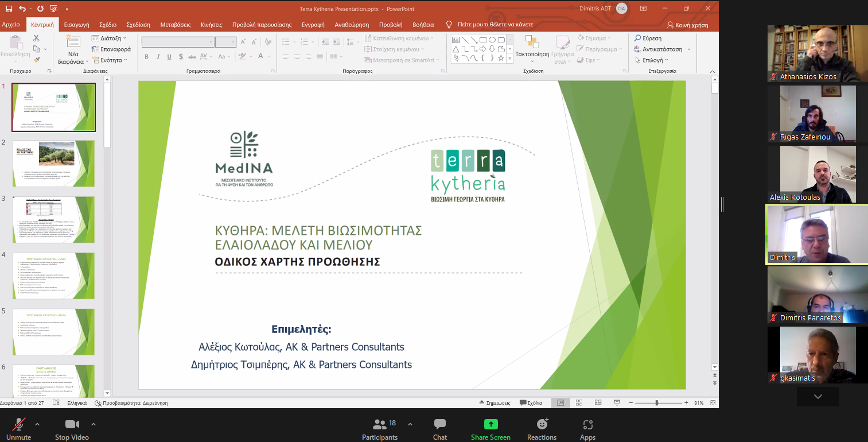The height and width of the screenshot is (442, 868).
Task: Open the Participants panel
Action: [379, 429]
